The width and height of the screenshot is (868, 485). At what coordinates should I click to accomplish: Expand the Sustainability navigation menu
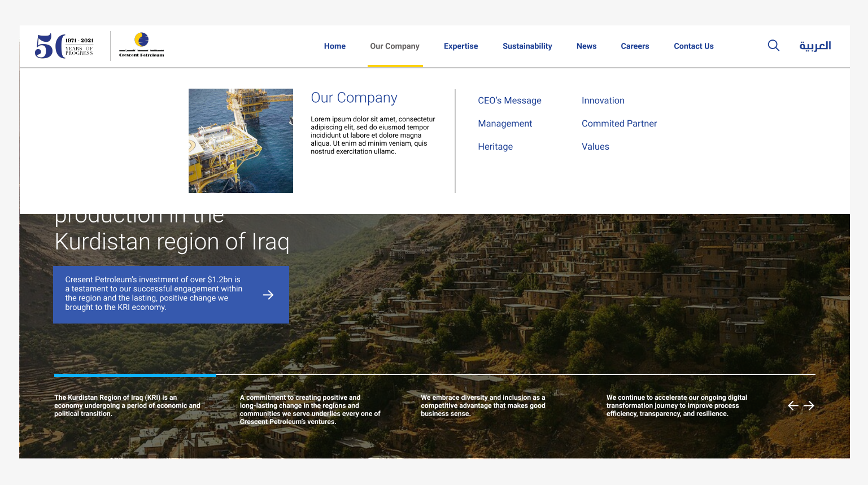[527, 46]
